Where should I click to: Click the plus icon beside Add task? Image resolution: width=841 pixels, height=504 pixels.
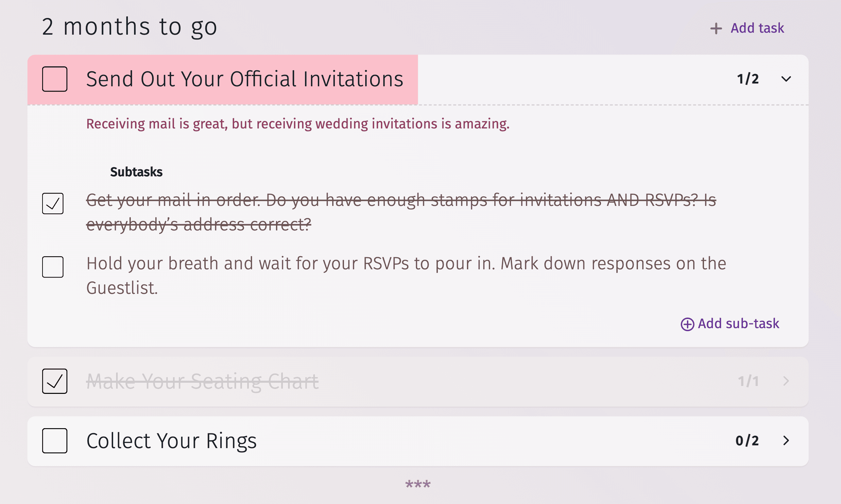click(716, 28)
